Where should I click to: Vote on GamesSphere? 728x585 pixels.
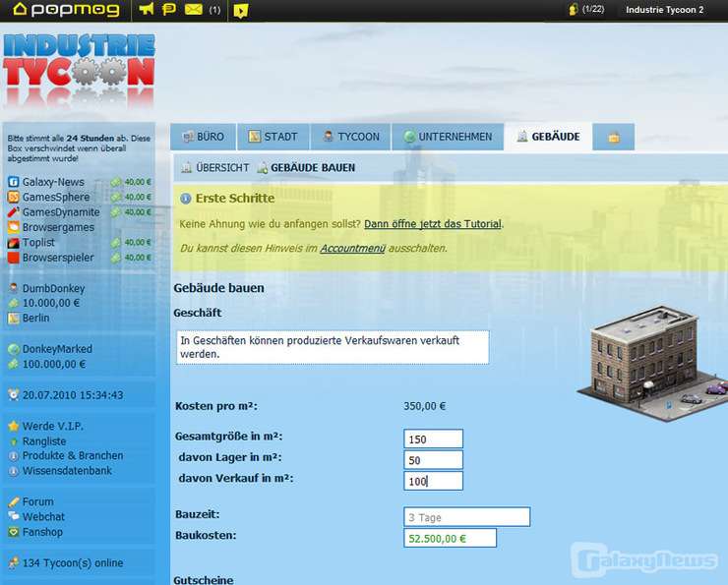pyautogui.click(x=56, y=198)
